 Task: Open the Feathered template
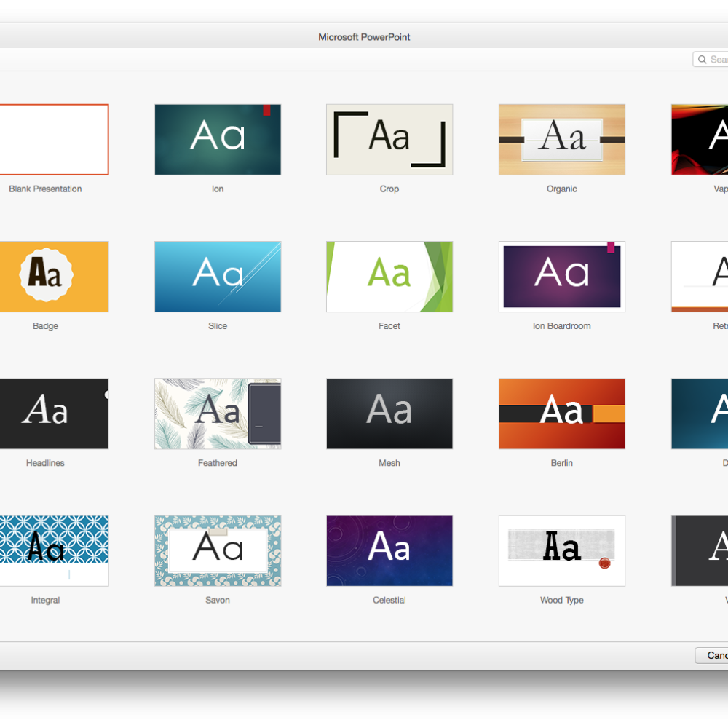[217, 413]
